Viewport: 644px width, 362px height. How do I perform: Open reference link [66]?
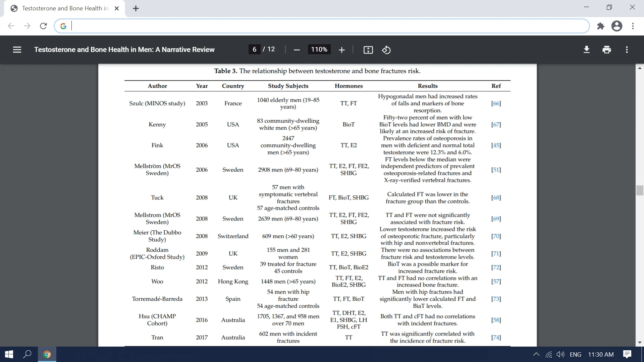496,103
